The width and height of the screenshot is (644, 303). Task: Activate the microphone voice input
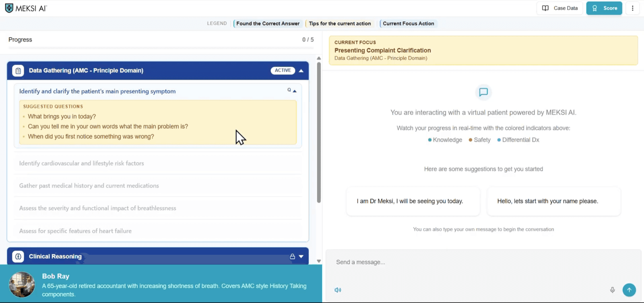click(x=612, y=290)
